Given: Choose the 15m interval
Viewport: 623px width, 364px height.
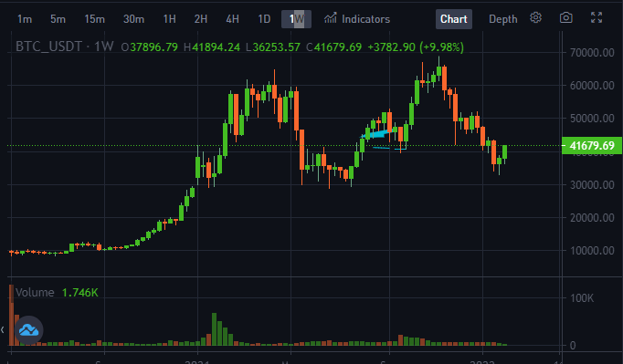Looking at the screenshot, I should click(95, 19).
